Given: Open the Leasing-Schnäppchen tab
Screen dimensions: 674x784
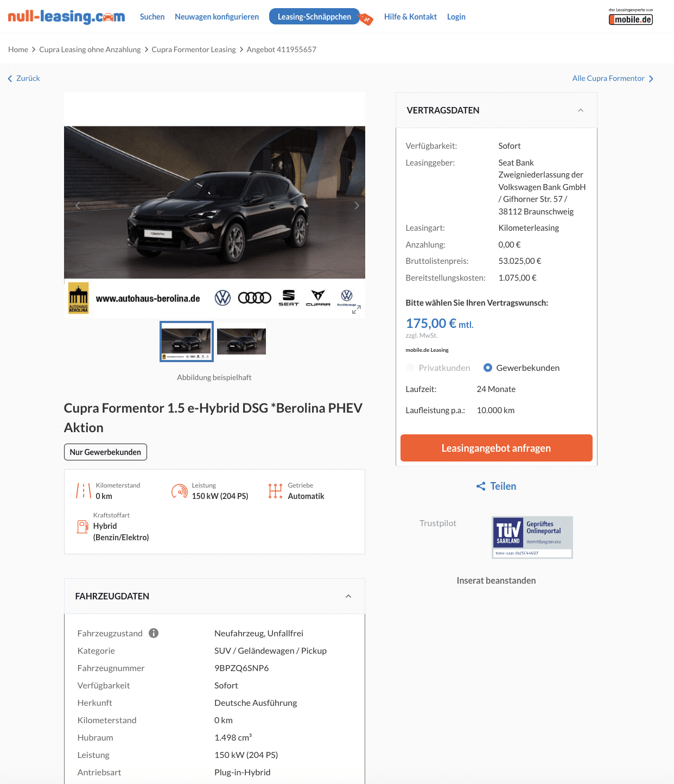Looking at the screenshot, I should point(314,17).
